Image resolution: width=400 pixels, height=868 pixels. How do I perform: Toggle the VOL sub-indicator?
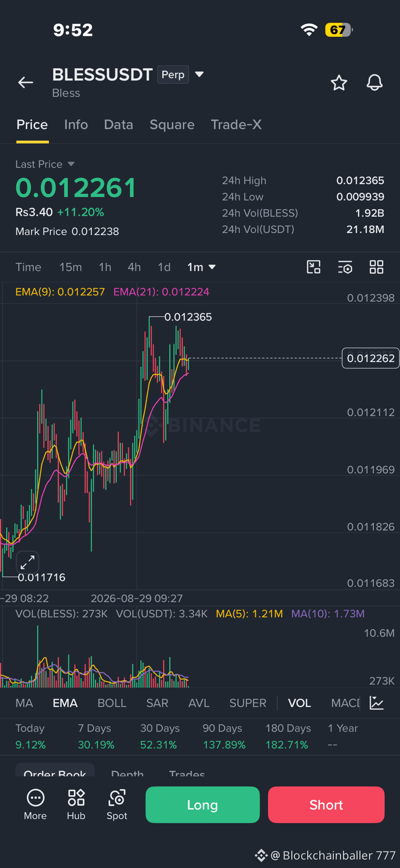coord(300,703)
